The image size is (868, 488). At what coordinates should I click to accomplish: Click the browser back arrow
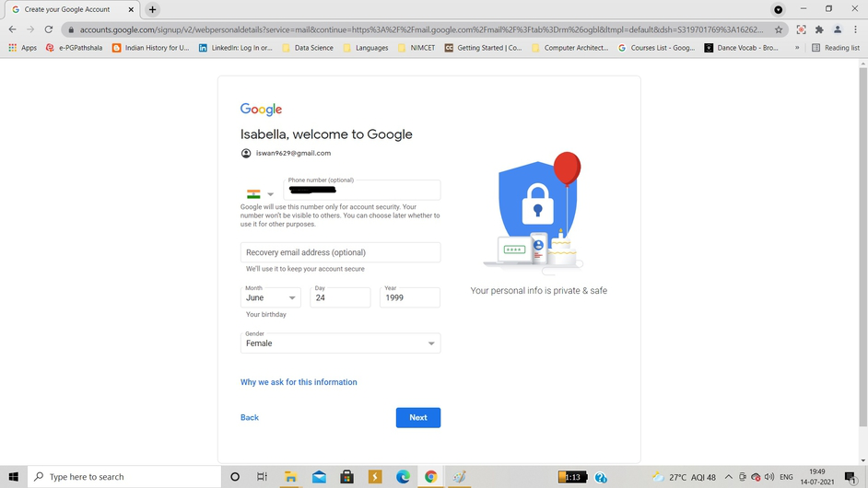pos(12,29)
